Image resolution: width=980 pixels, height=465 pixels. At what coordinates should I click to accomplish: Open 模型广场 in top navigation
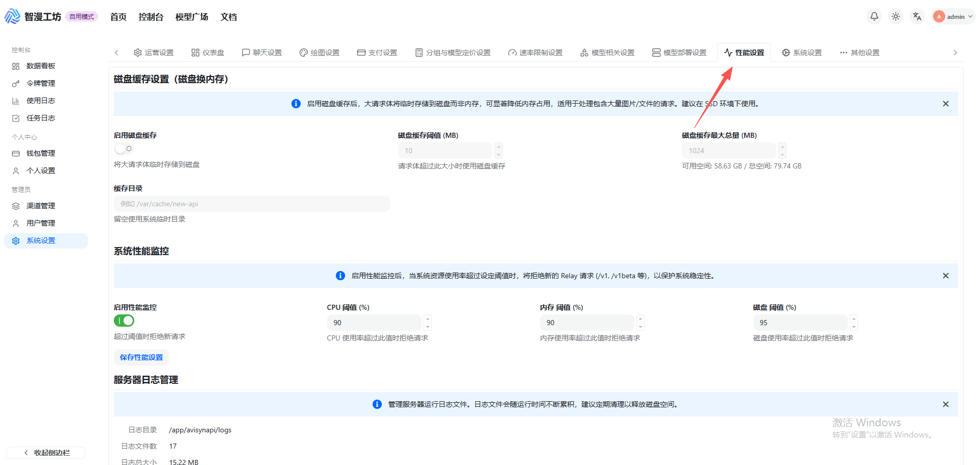(192, 17)
